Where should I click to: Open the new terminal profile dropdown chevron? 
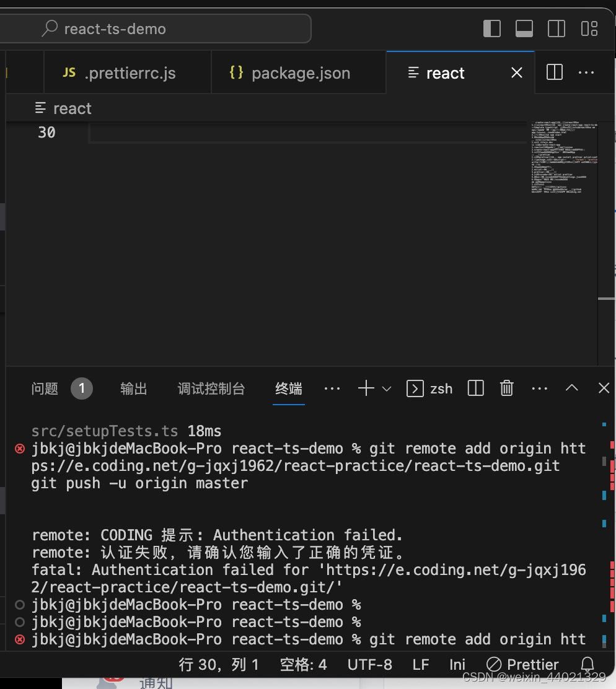[x=385, y=388]
